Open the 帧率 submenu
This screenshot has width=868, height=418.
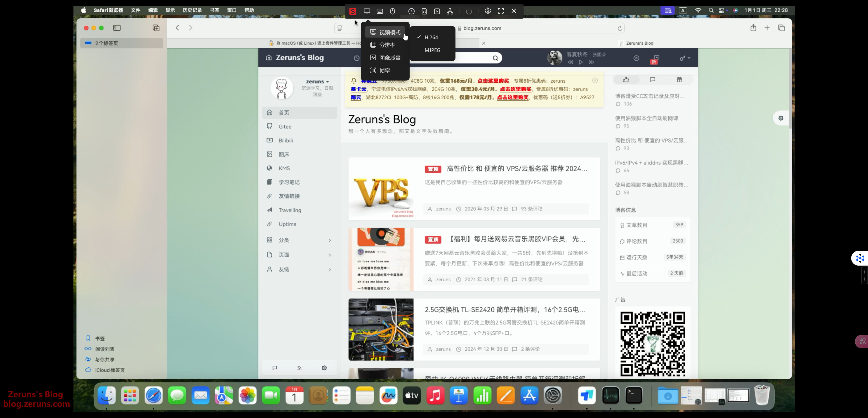coord(384,70)
